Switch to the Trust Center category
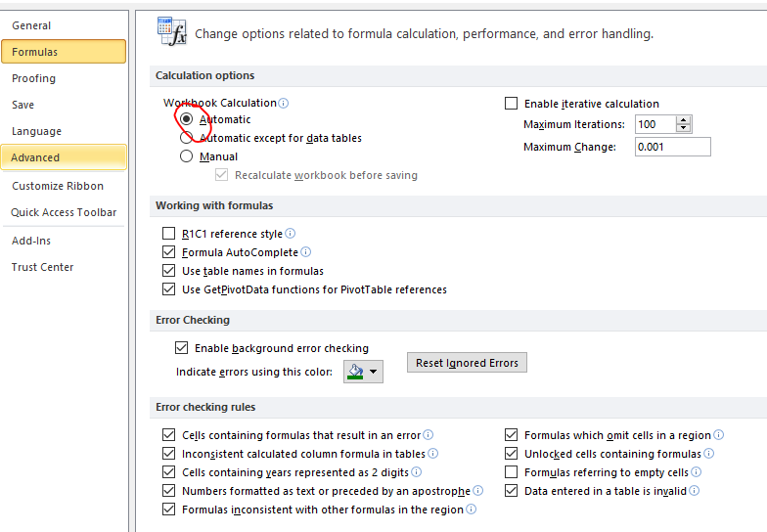Image resolution: width=767 pixels, height=532 pixels. [43, 267]
